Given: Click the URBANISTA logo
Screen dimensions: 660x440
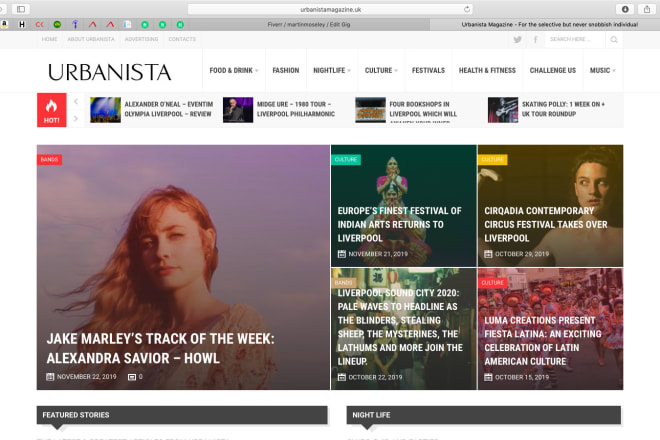Looking at the screenshot, I should [x=109, y=72].
